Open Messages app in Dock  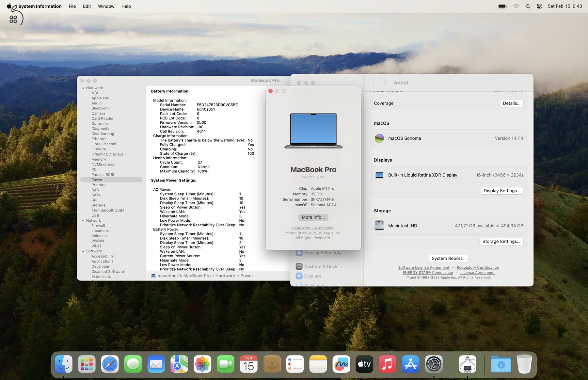coord(133,364)
